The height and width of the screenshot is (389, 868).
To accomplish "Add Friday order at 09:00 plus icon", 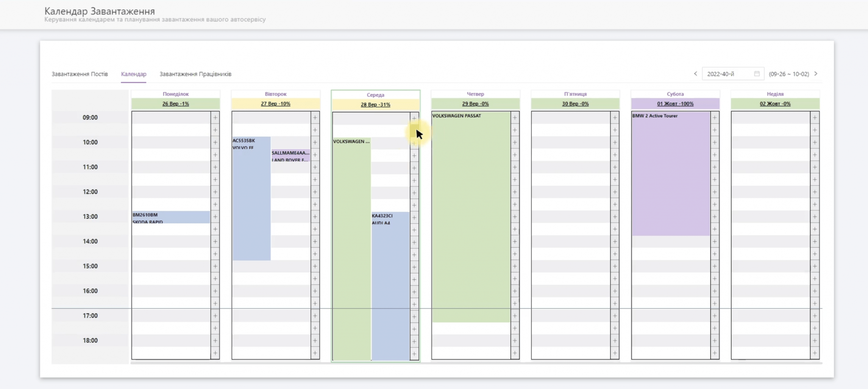I will [615, 118].
